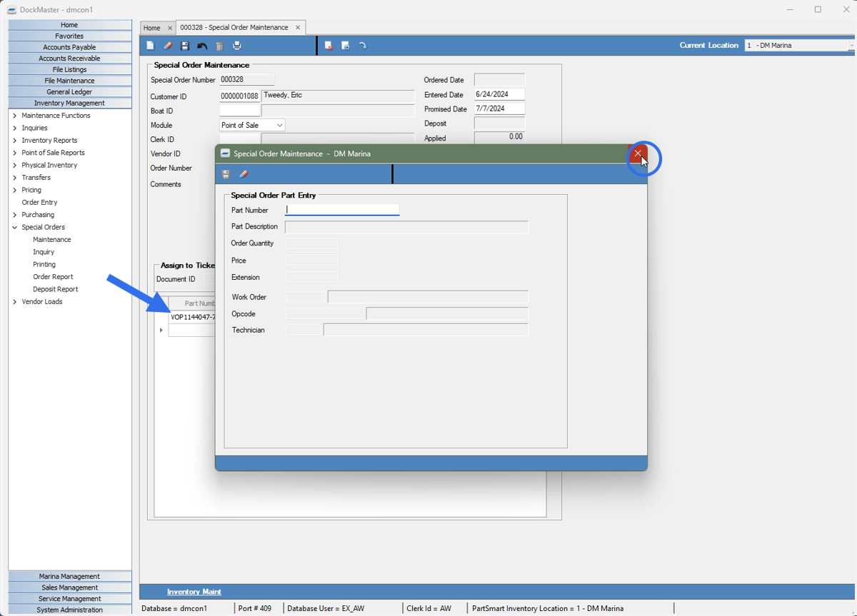Click the delete-line icon with red X
The width and height of the screenshot is (857, 616).
pos(329,46)
